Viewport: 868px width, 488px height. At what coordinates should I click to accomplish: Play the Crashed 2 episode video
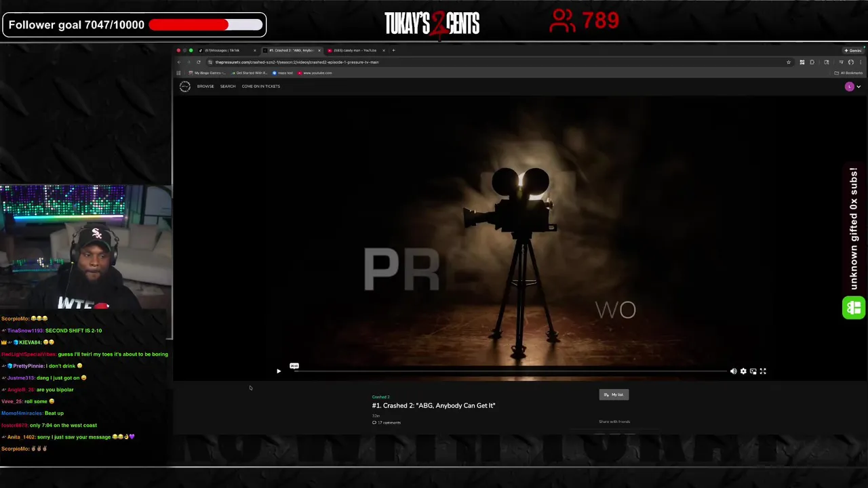click(278, 371)
